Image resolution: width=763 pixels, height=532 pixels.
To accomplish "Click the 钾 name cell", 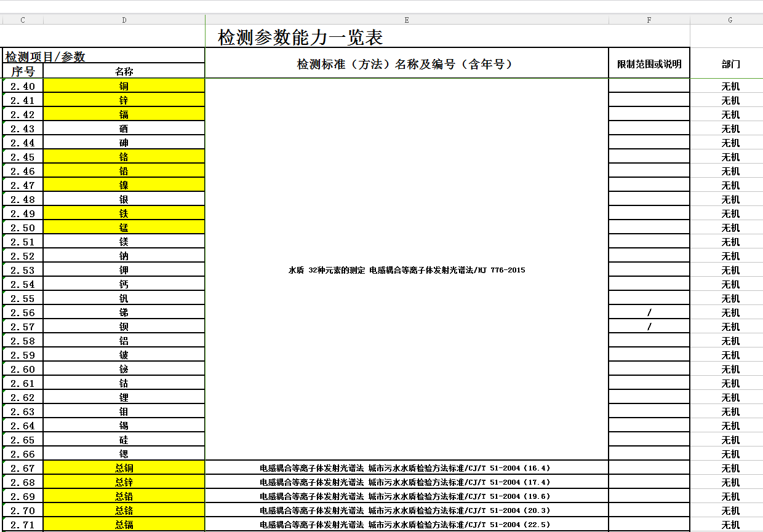I will 124,269.
